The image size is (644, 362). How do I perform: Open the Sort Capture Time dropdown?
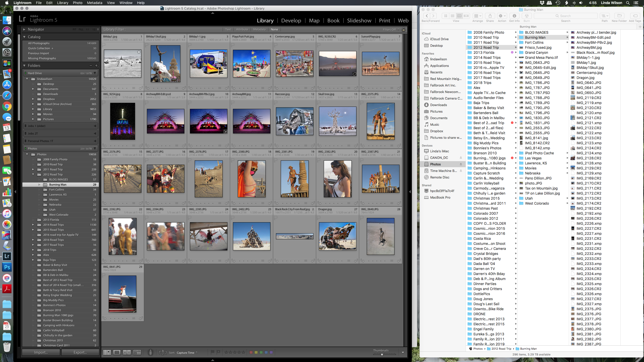point(187,353)
